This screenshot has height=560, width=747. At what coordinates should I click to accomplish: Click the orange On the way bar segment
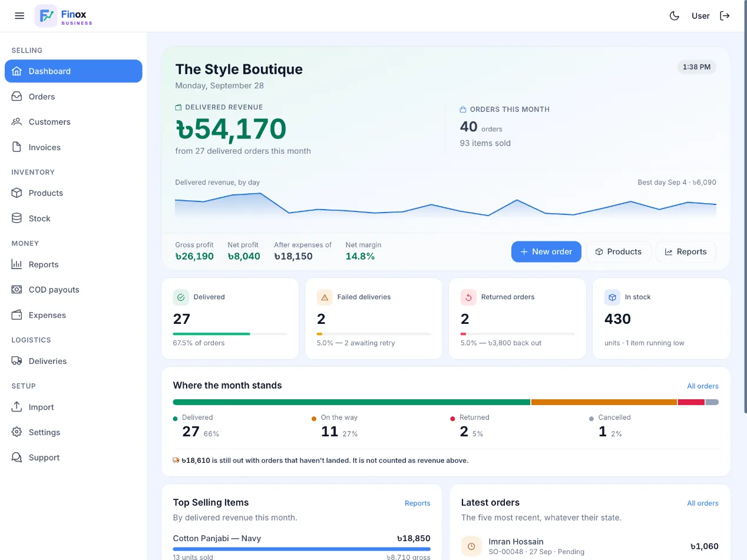click(x=604, y=402)
